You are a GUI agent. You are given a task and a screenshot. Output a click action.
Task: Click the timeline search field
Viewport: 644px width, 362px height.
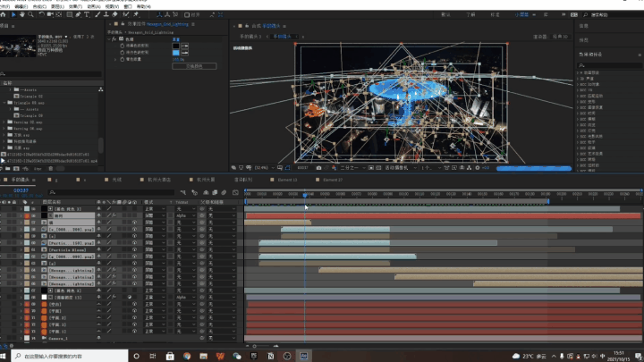[111, 192]
